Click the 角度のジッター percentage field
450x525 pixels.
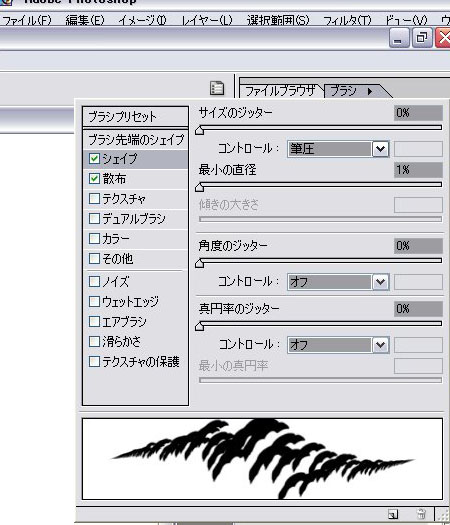click(x=418, y=246)
